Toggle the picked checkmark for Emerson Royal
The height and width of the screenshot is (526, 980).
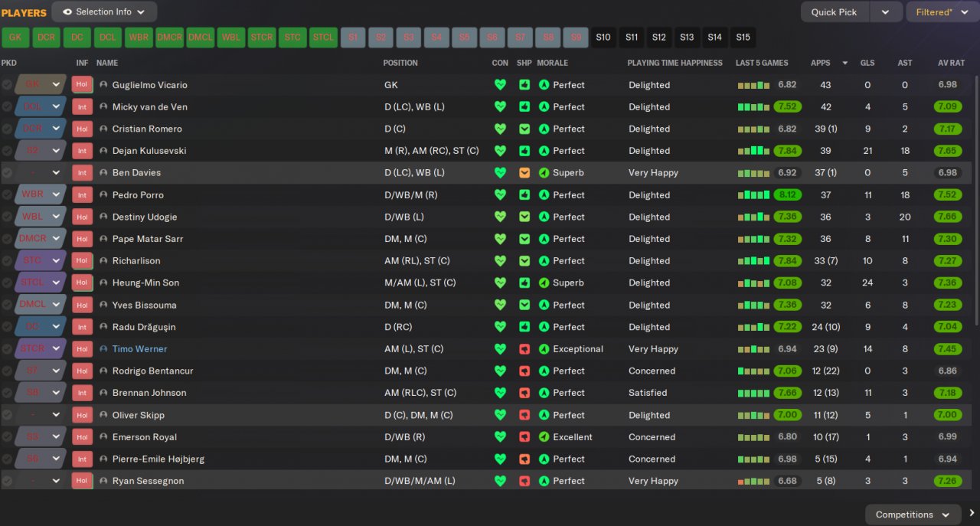7,437
